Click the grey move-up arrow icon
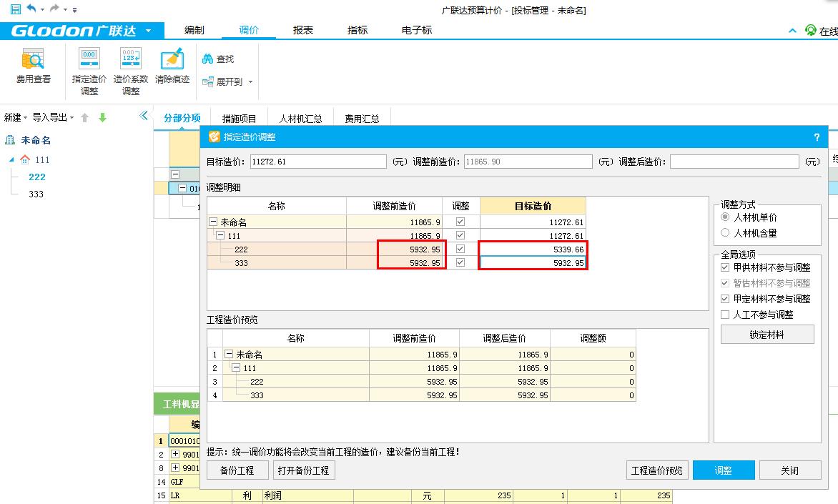The width and height of the screenshot is (838, 504). [84, 117]
